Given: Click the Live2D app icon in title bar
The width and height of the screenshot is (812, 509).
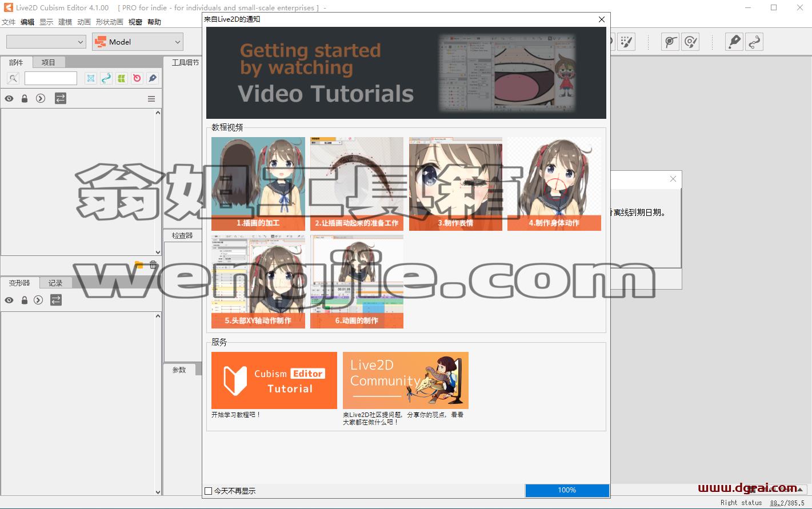Looking at the screenshot, I should tap(8, 7).
